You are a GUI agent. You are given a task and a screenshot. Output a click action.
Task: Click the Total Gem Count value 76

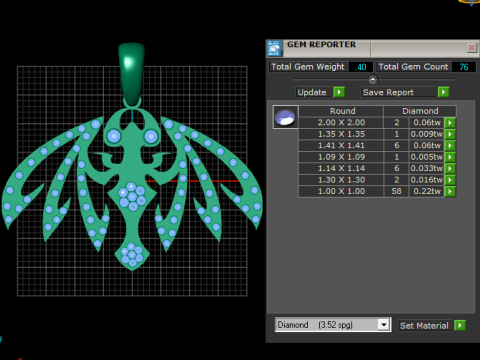(x=464, y=67)
